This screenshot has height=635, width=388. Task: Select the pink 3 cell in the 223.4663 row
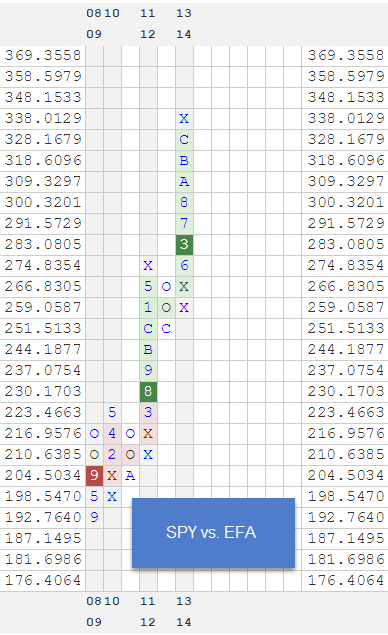[148, 413]
